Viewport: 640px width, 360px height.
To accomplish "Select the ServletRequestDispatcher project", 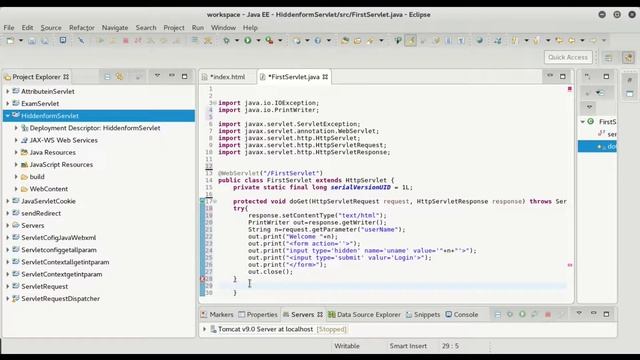I will 60,299.
